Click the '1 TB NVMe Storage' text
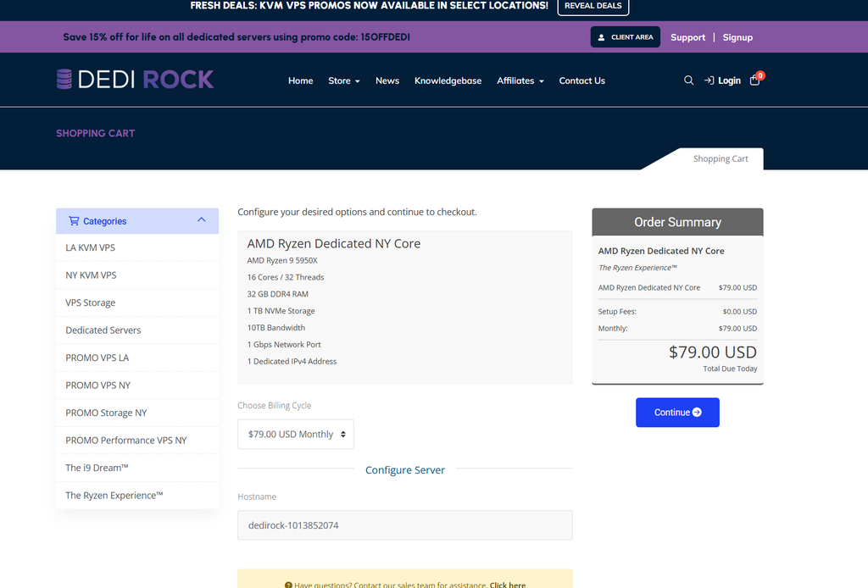 pyautogui.click(x=281, y=311)
